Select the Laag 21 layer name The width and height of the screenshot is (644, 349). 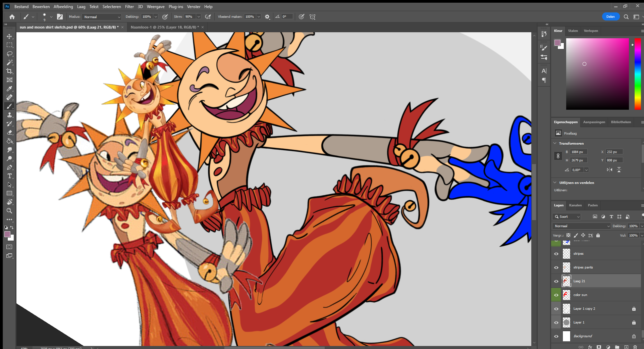(x=579, y=281)
